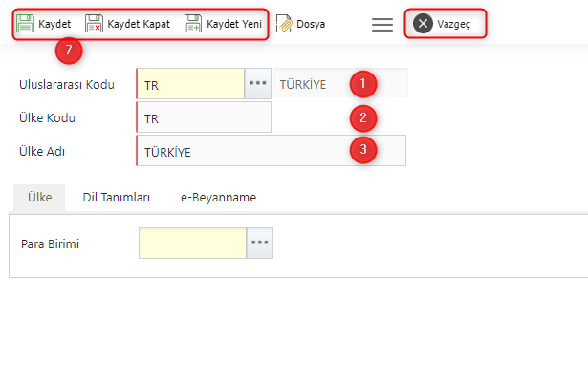
Task: Open the Uluslararası Kodu lookup ellipsis
Action: pyautogui.click(x=257, y=83)
